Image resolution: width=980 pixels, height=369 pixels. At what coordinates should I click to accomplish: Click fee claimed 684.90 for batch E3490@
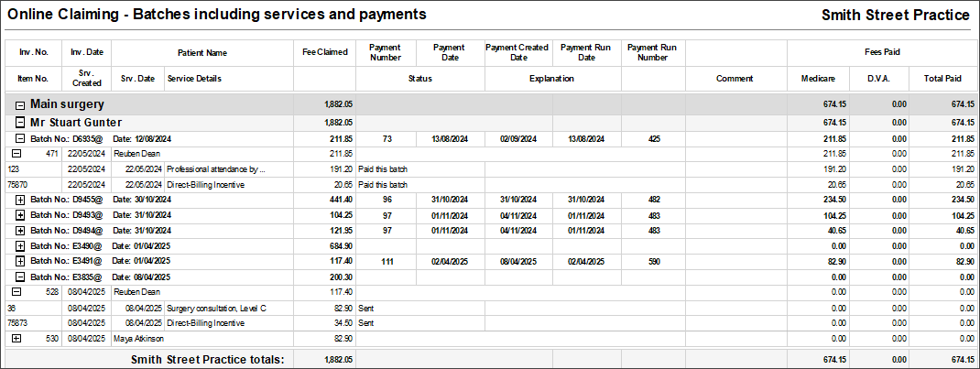pyautogui.click(x=341, y=246)
